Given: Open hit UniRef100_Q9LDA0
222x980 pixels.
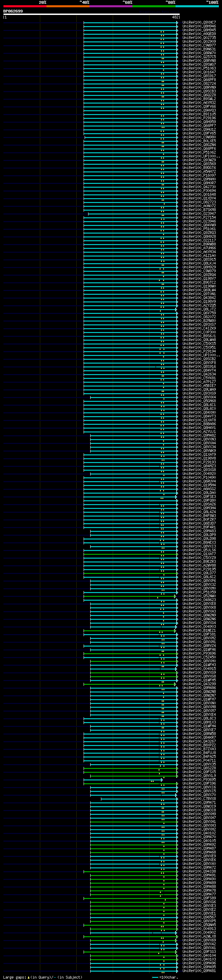Looking at the screenshot, I should coord(199,493).
